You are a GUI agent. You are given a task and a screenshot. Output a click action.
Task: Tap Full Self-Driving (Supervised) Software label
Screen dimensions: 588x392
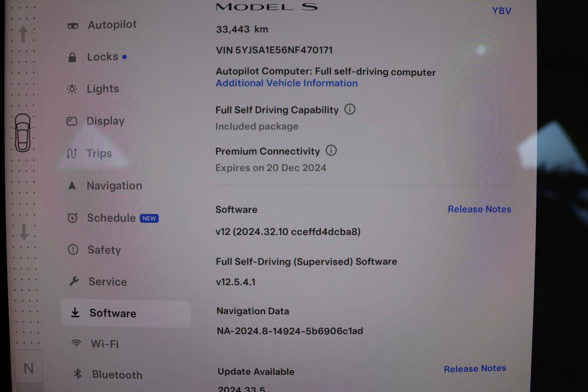(x=306, y=261)
